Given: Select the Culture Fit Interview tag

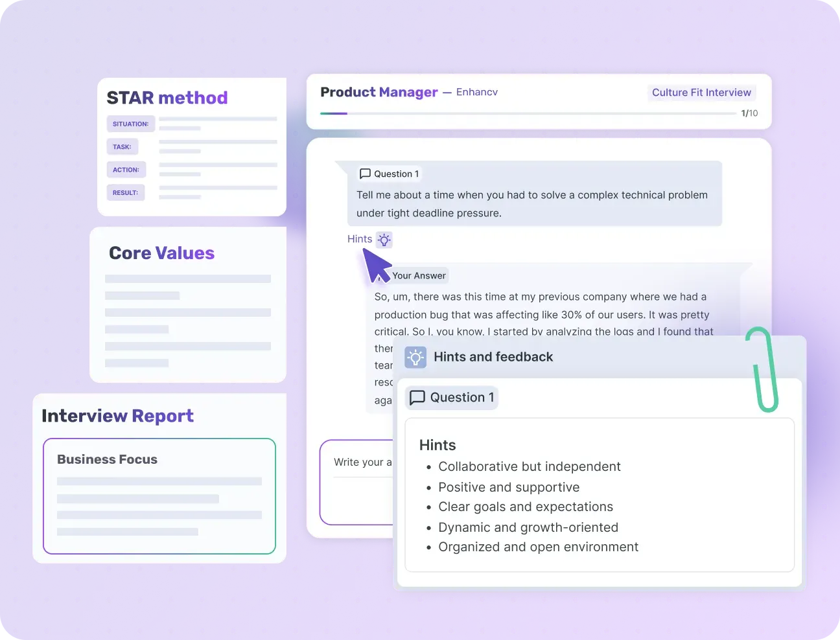Looking at the screenshot, I should pyautogui.click(x=701, y=93).
